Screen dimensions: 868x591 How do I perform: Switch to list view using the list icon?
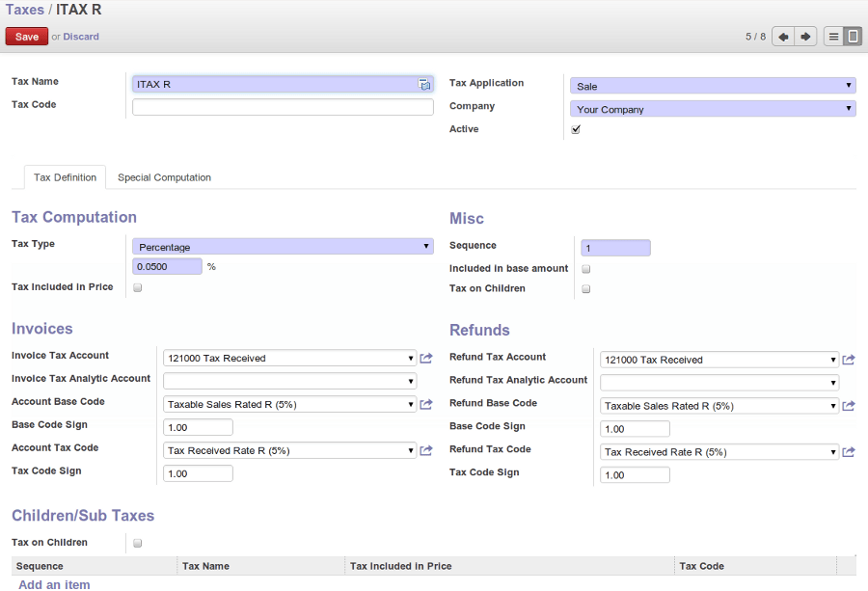(835, 36)
